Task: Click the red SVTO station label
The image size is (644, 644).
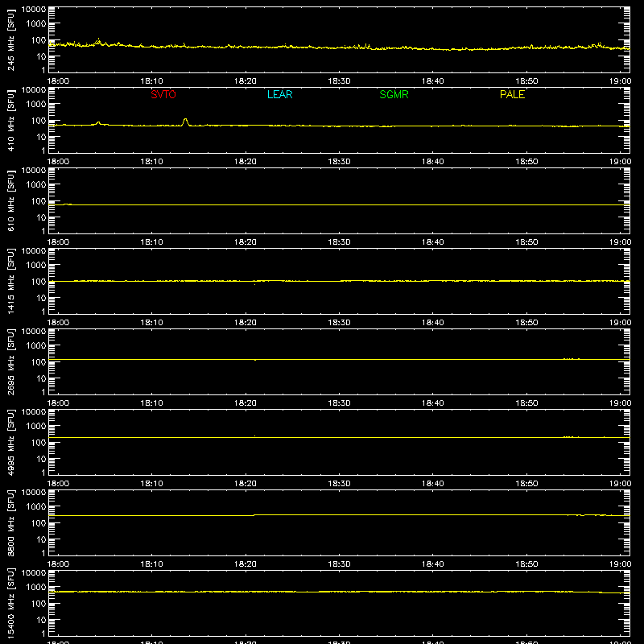Action: 163,94
